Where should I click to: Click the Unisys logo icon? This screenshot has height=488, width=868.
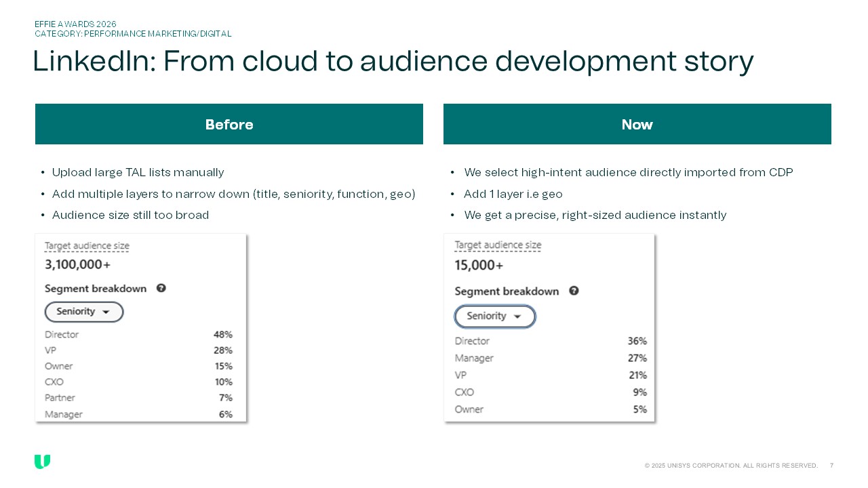tap(42, 462)
